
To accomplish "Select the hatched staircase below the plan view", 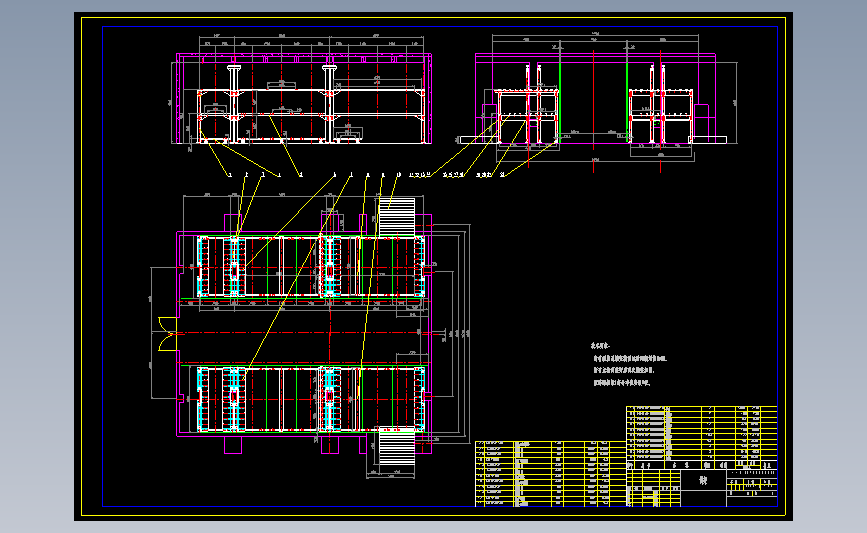I will [x=396, y=447].
